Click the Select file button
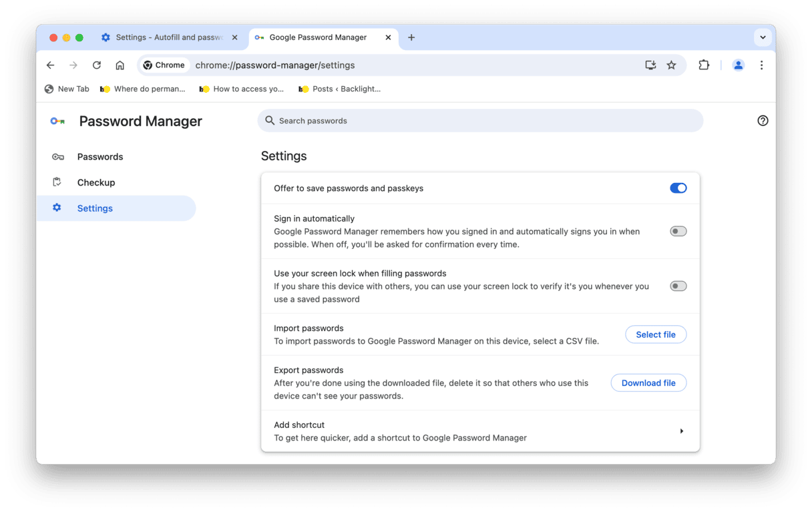The width and height of the screenshot is (812, 512). click(x=655, y=334)
